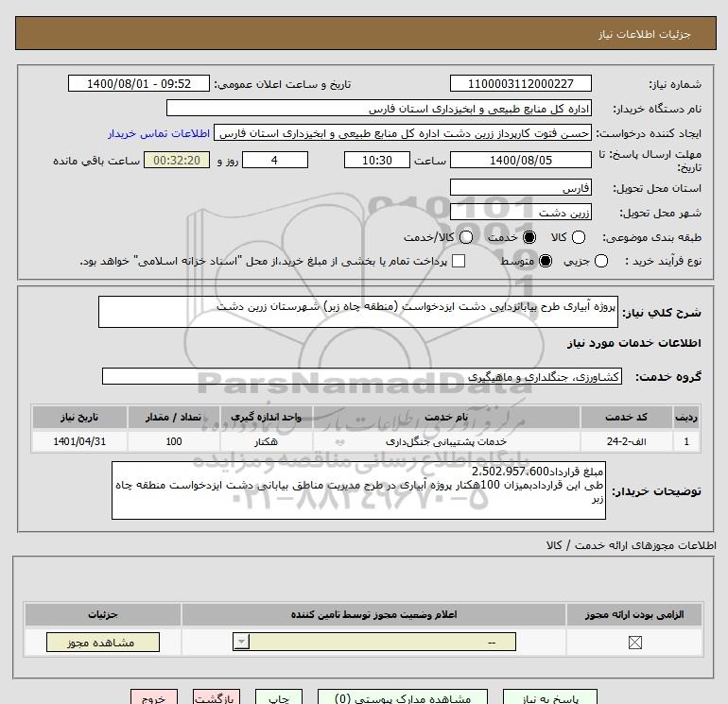Click the unit cell هکتار
728x704 pixels.
pyautogui.click(x=266, y=441)
